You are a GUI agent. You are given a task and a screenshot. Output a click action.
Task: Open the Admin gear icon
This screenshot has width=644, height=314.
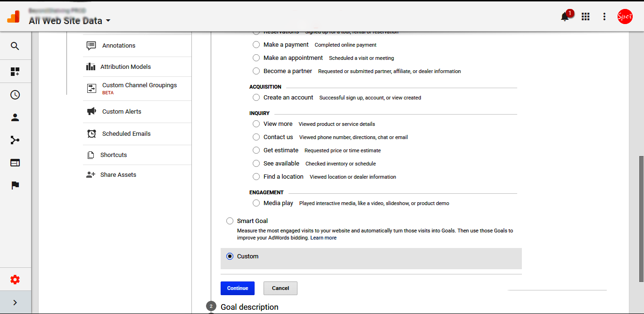point(15,280)
